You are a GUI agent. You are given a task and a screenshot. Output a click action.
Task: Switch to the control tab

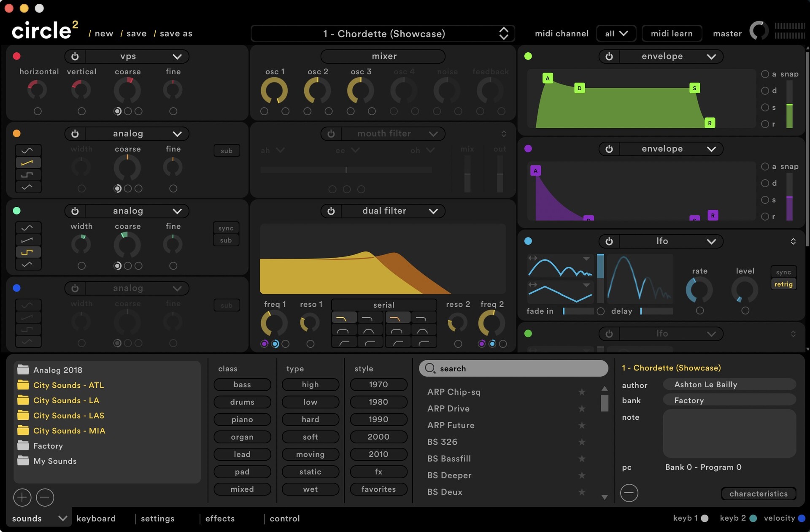pos(285,518)
